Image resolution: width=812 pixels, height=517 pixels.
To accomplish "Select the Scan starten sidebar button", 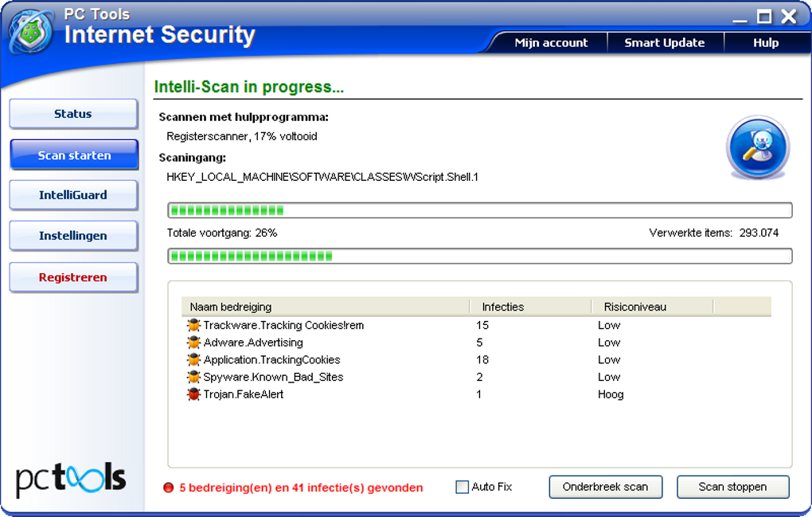I will pos(74,155).
